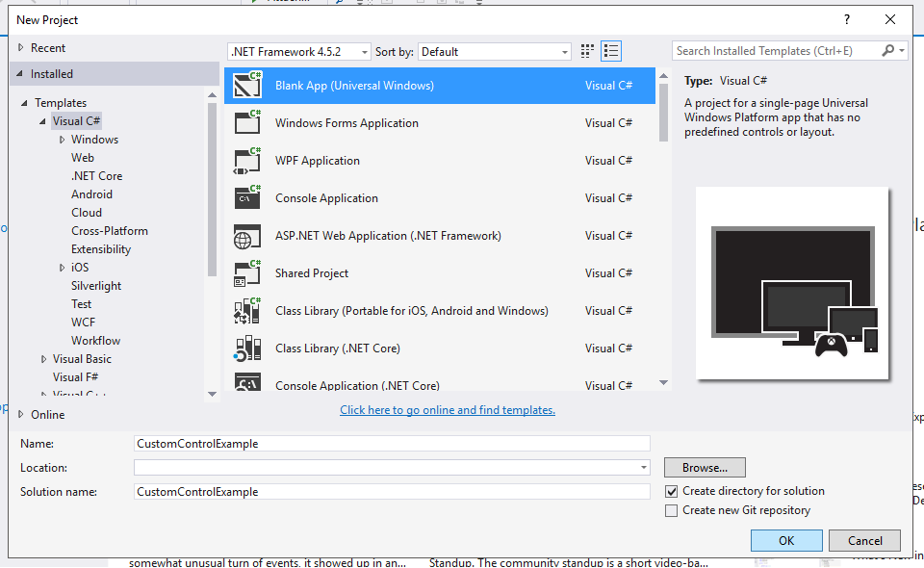Expand the Recent section

[x=20, y=48]
